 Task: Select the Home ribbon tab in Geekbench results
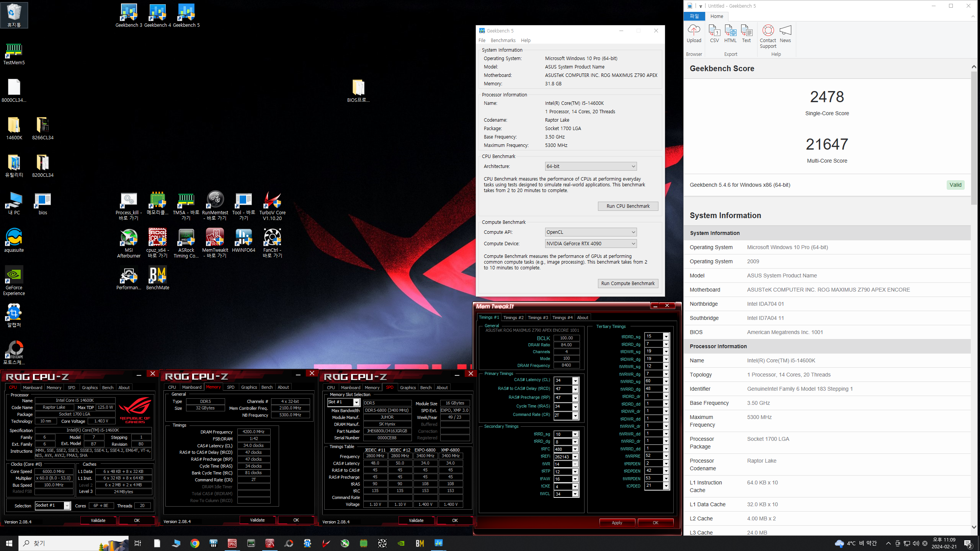pos(717,16)
